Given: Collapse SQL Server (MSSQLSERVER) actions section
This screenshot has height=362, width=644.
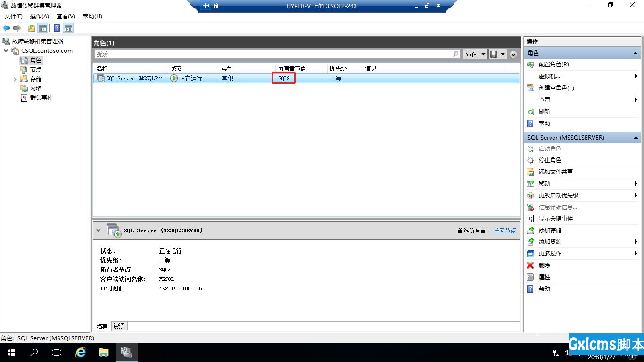Looking at the screenshot, I should (x=636, y=138).
